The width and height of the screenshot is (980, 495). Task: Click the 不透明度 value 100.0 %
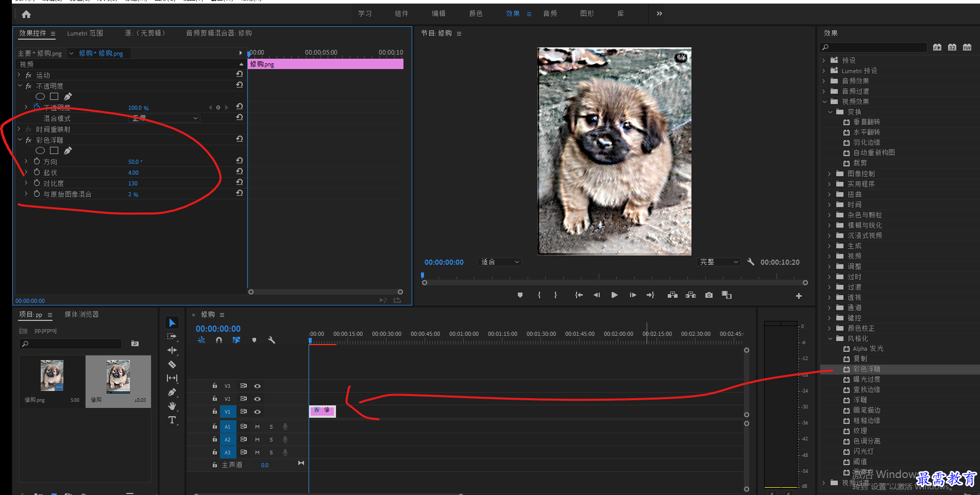(x=138, y=108)
